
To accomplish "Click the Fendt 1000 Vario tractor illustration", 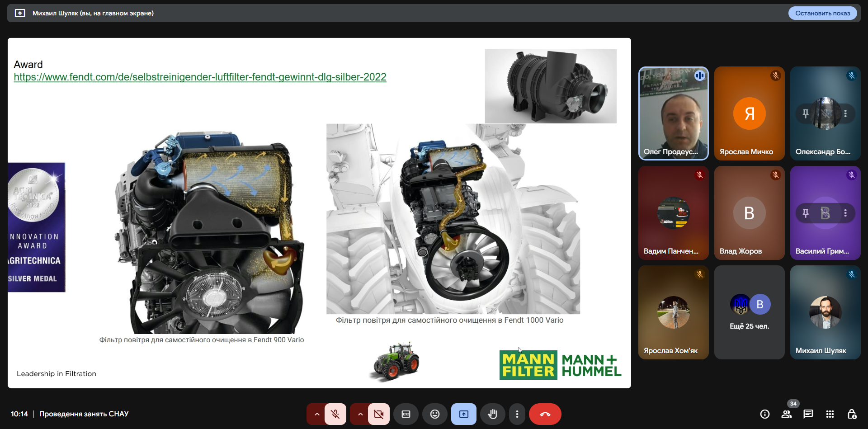I will 453,219.
